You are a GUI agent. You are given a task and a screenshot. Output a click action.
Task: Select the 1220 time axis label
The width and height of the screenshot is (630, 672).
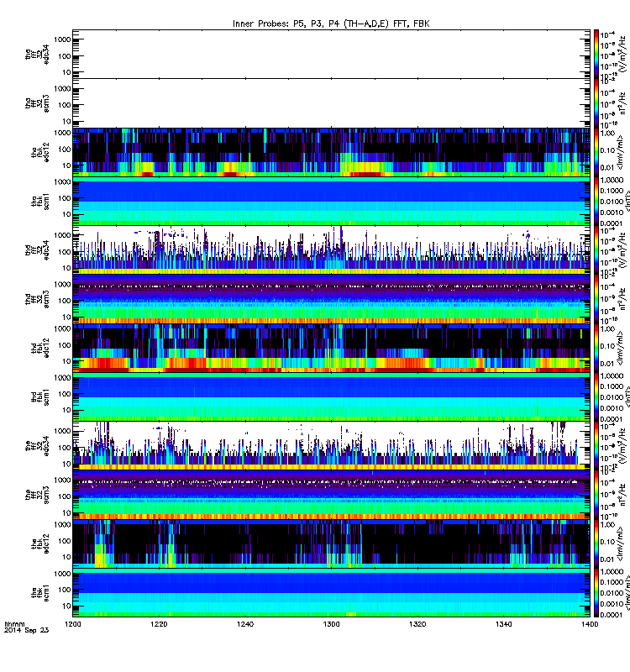pos(159,624)
